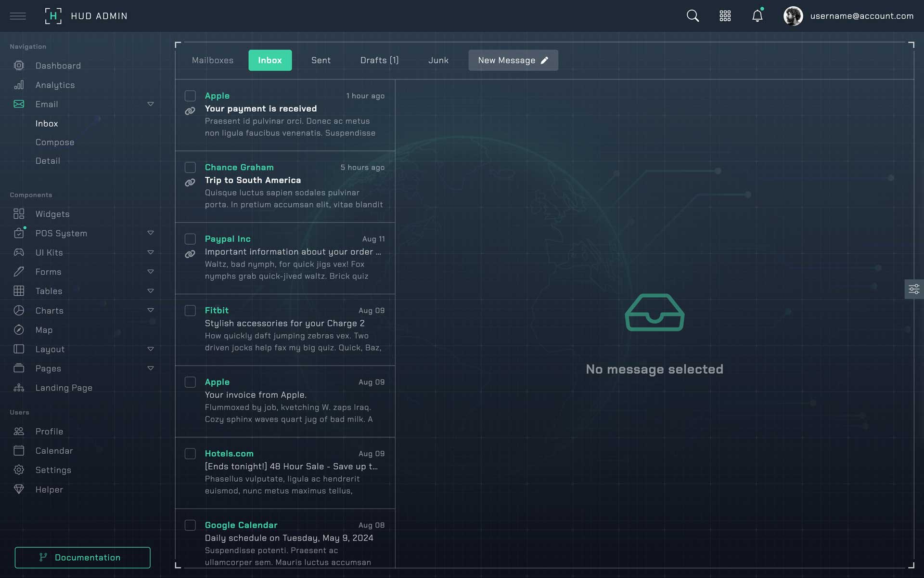Expand the POS System submenu
The image size is (924, 578).
(x=150, y=233)
